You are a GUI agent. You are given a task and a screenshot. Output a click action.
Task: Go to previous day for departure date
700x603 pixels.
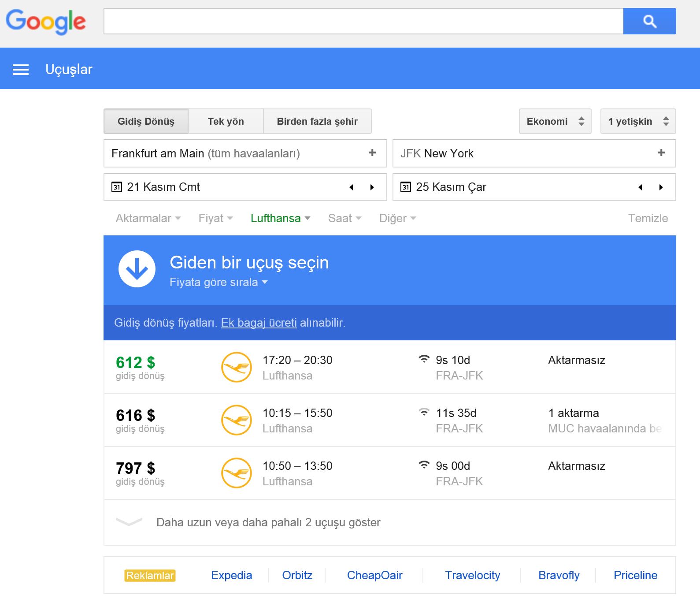[x=352, y=187]
